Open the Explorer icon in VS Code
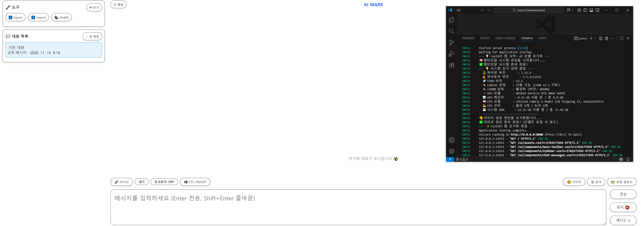The image size is (644, 226). point(452,20)
